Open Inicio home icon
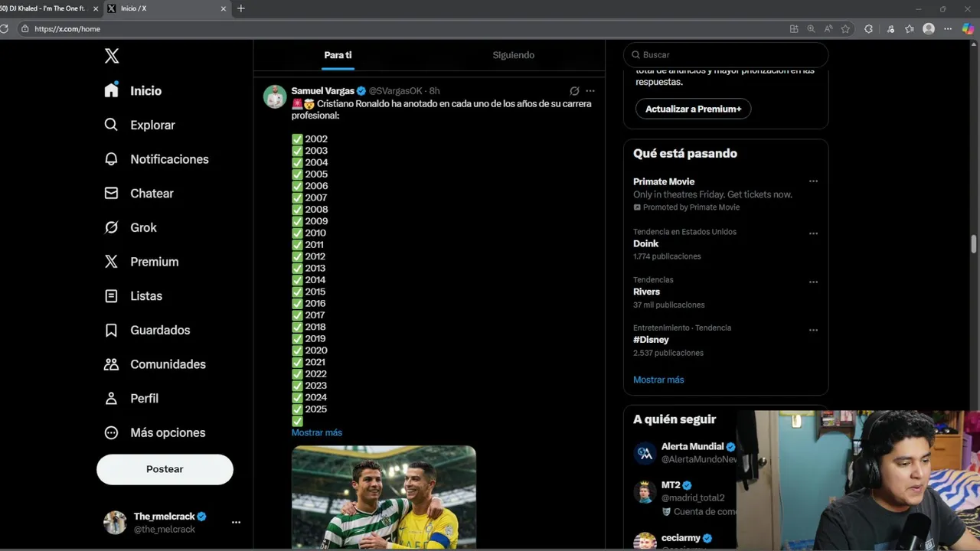The image size is (980, 551). (x=111, y=90)
